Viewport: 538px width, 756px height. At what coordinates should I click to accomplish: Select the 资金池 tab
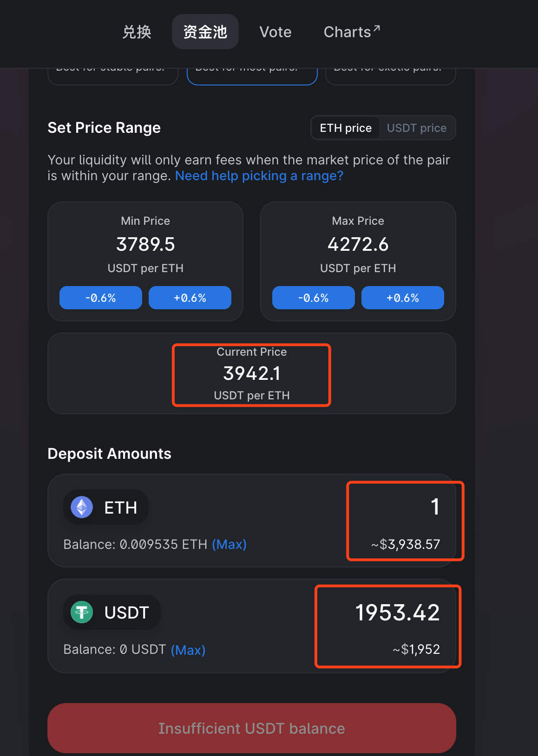pyautogui.click(x=205, y=32)
